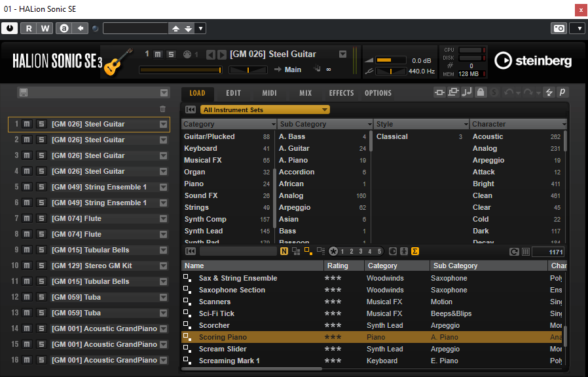Open the Style column dropdown
Viewport: 588px width, 377px height.
tap(466, 125)
